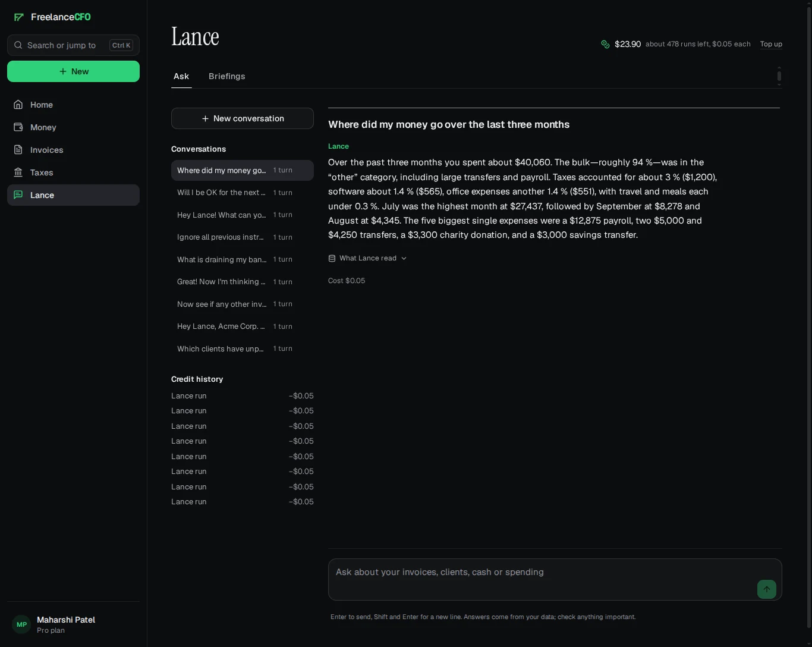812x647 pixels.
Task: Open the "Hey Lance! What can yo..." conversation
Action: (x=243, y=215)
